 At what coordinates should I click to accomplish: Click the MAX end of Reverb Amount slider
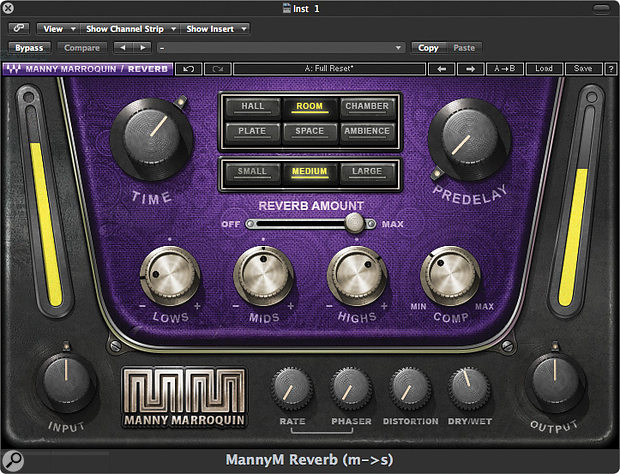(x=393, y=225)
